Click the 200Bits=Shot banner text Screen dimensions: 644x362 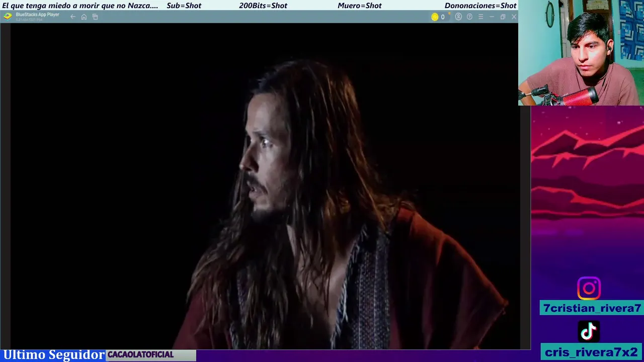click(x=263, y=6)
